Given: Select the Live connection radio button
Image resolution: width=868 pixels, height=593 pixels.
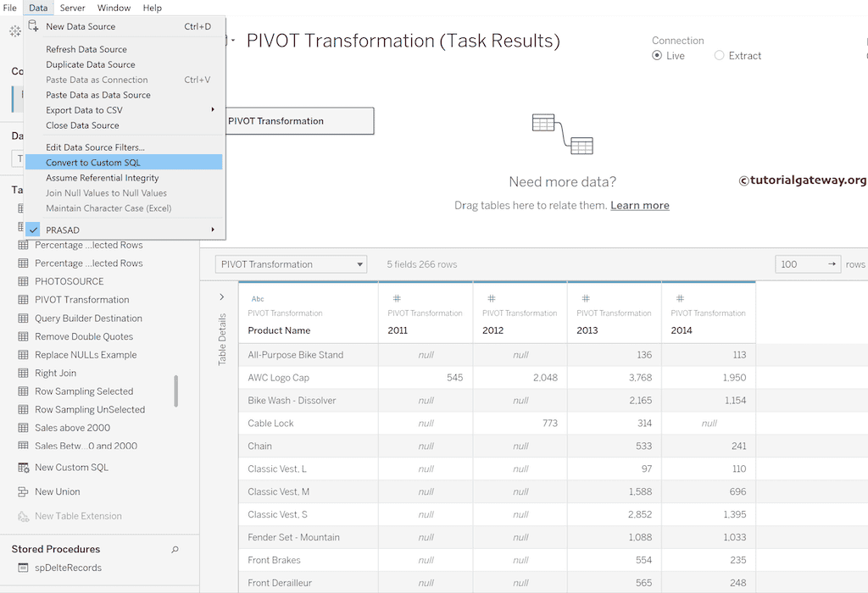Looking at the screenshot, I should pos(657,56).
